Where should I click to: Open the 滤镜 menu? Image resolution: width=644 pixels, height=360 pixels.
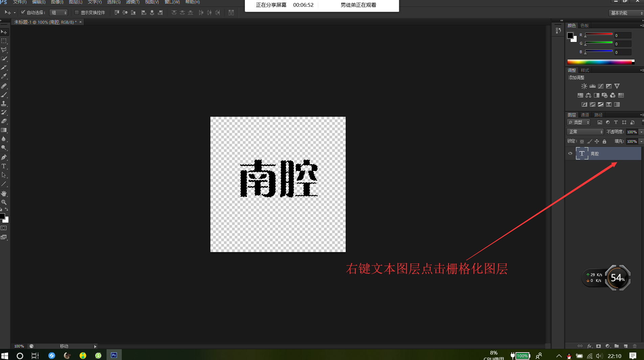(x=133, y=2)
